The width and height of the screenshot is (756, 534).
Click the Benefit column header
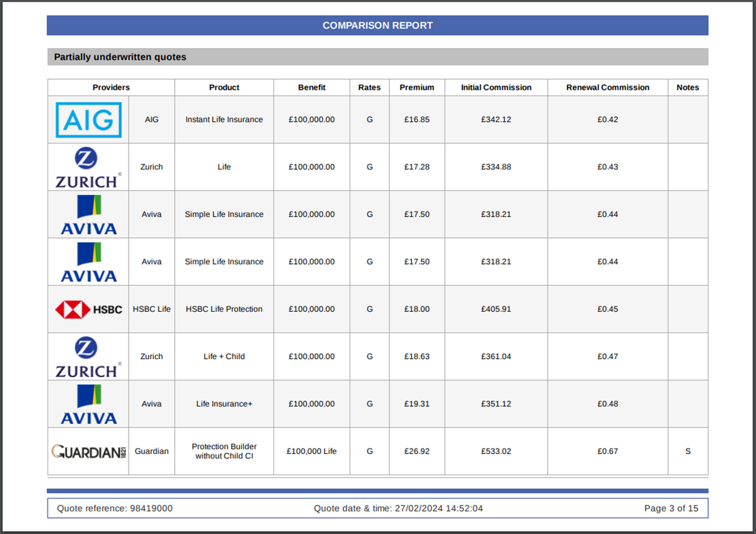[x=312, y=88]
